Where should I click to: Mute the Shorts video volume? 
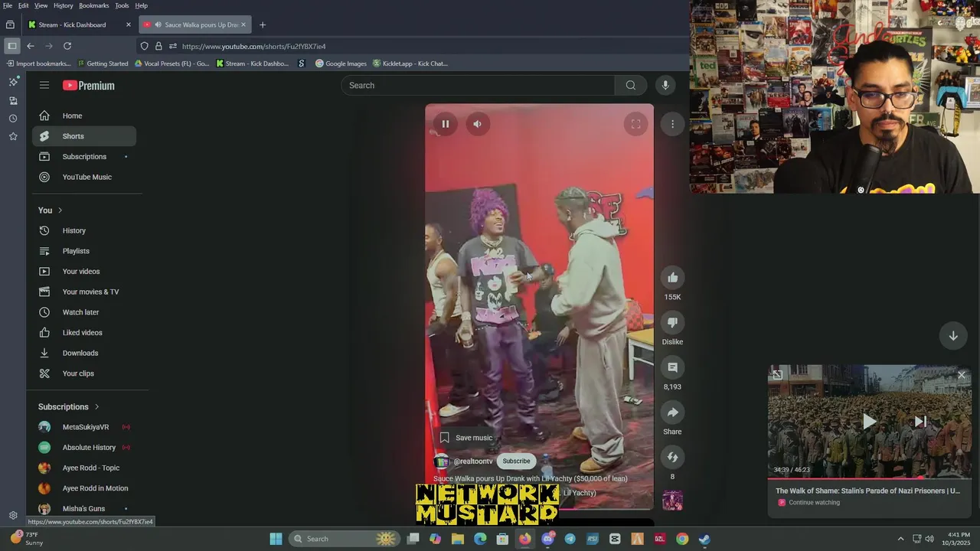click(x=477, y=124)
